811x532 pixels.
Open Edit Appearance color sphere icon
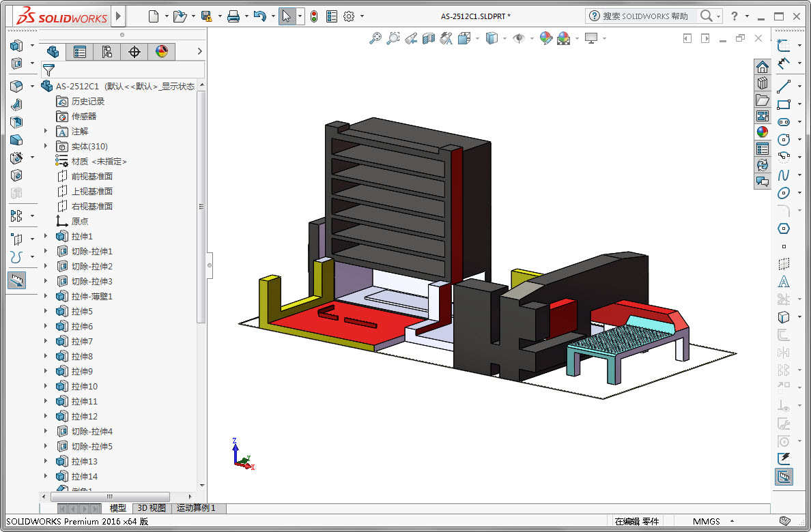click(545, 38)
